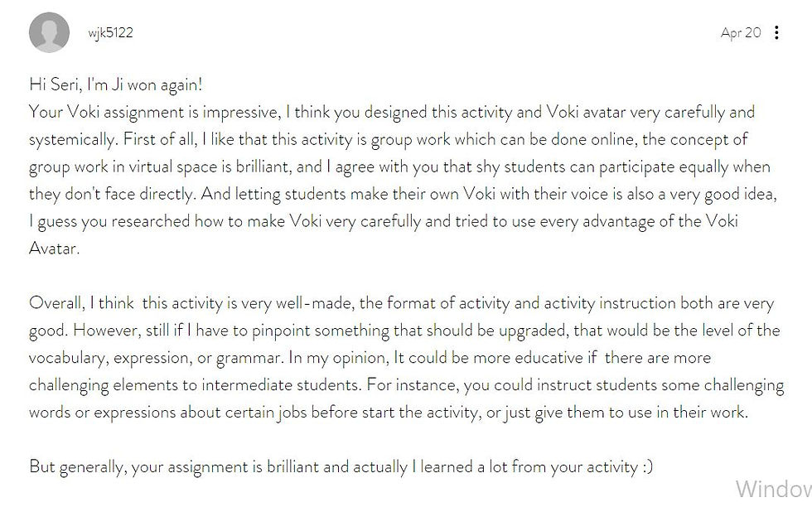Click the words 'Avatar.' ending first paragraph
Image resolution: width=812 pixels, height=507 pixels.
pos(54,249)
